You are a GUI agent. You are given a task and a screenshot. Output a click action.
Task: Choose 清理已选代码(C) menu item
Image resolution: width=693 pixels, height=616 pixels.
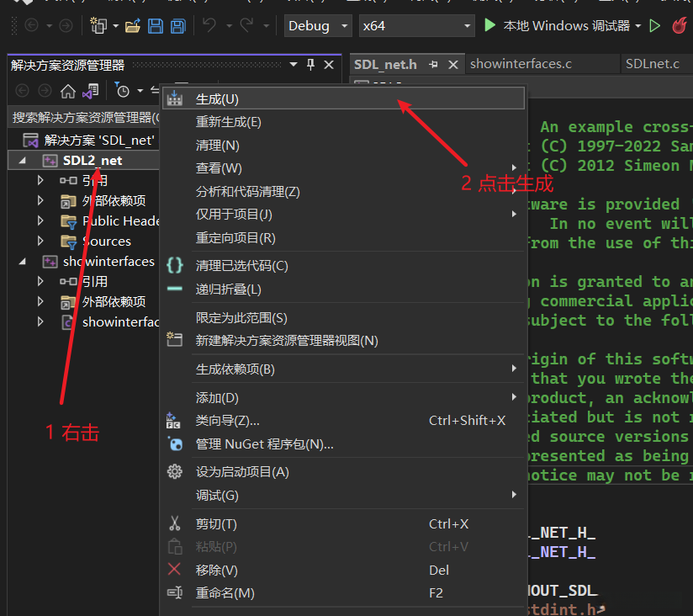(343, 266)
